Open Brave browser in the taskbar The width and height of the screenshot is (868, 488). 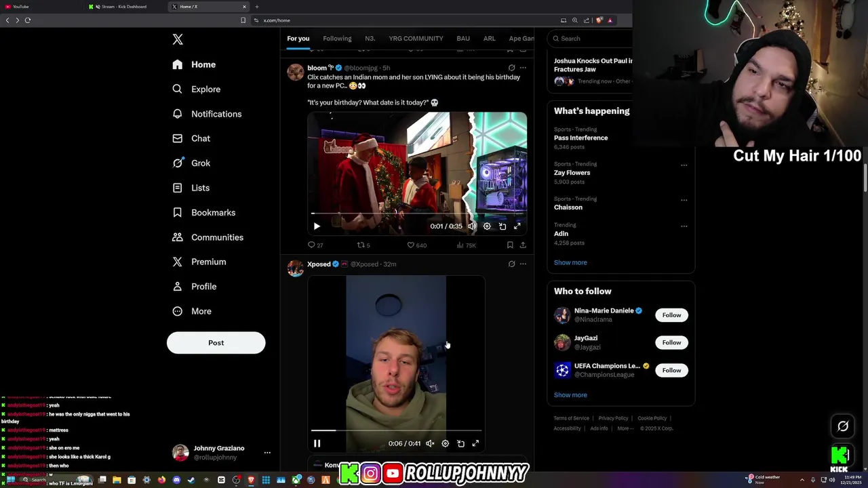[251, 480]
